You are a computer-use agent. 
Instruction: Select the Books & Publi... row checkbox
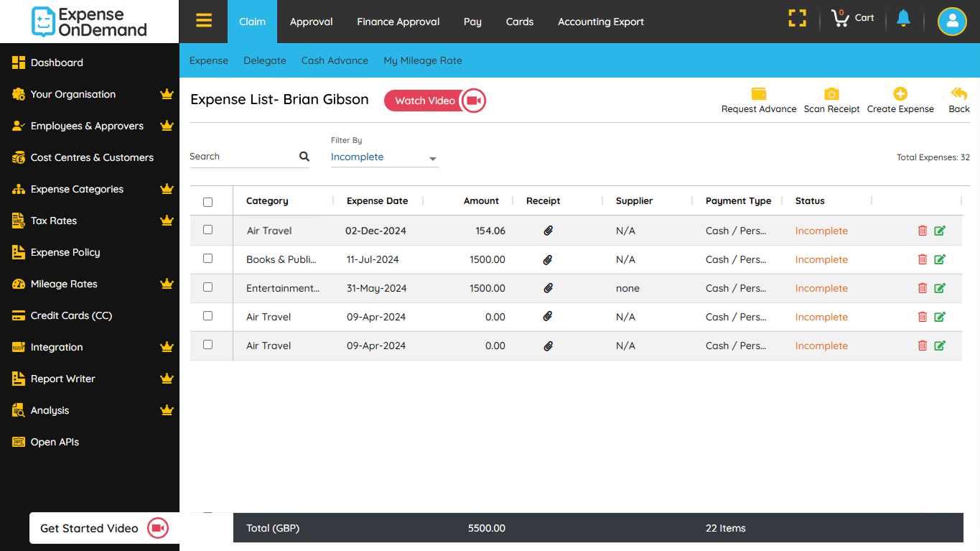pos(208,259)
